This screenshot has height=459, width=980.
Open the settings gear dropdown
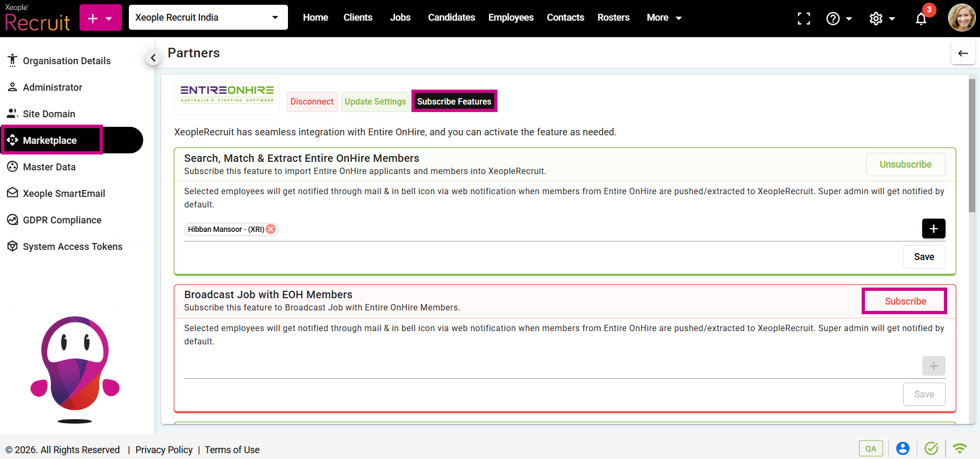(882, 19)
